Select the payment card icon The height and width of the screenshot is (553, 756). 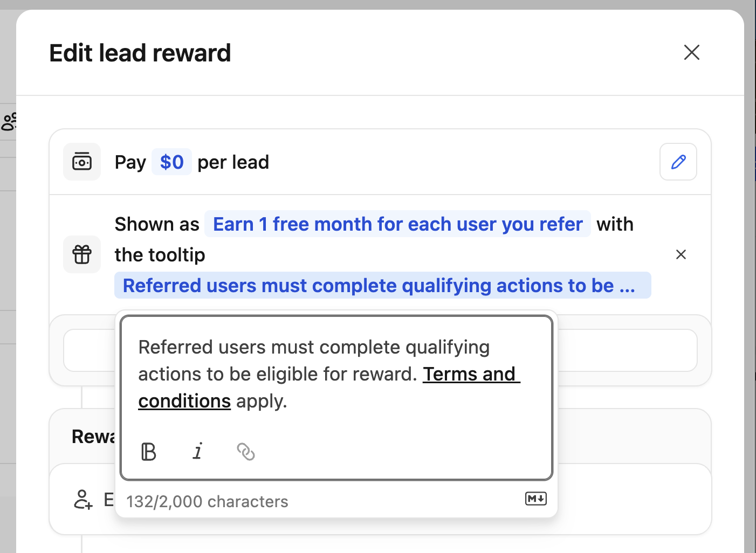point(81,162)
